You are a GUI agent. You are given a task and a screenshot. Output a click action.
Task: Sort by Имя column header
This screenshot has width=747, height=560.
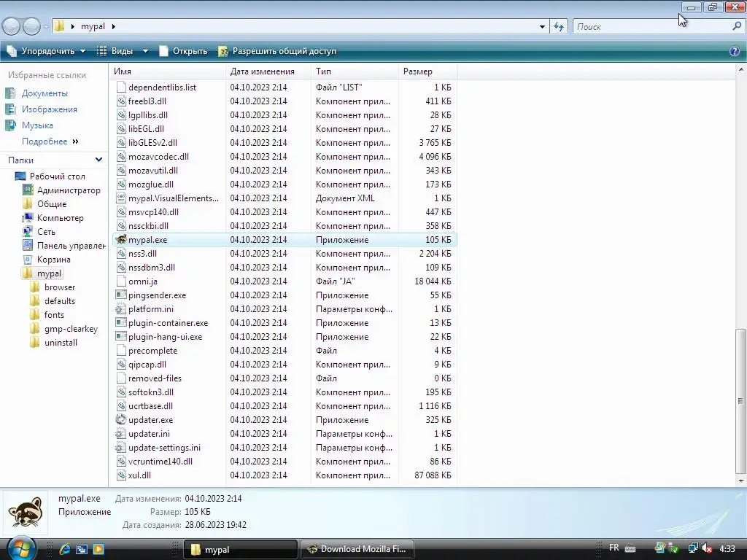[x=168, y=71]
